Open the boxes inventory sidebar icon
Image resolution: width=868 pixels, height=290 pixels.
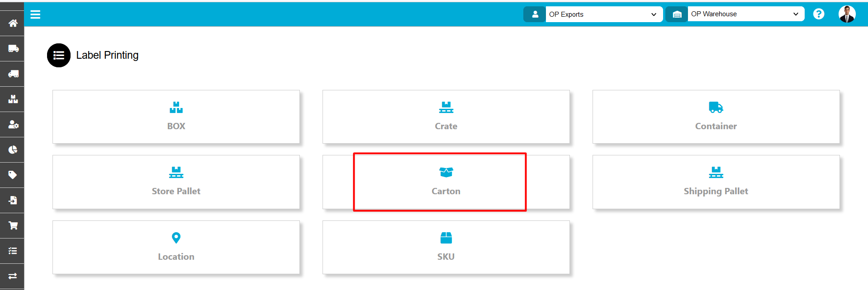click(x=13, y=99)
